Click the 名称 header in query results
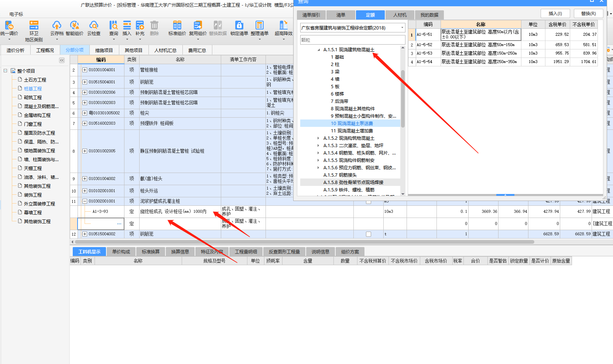 pyautogui.click(x=480, y=24)
